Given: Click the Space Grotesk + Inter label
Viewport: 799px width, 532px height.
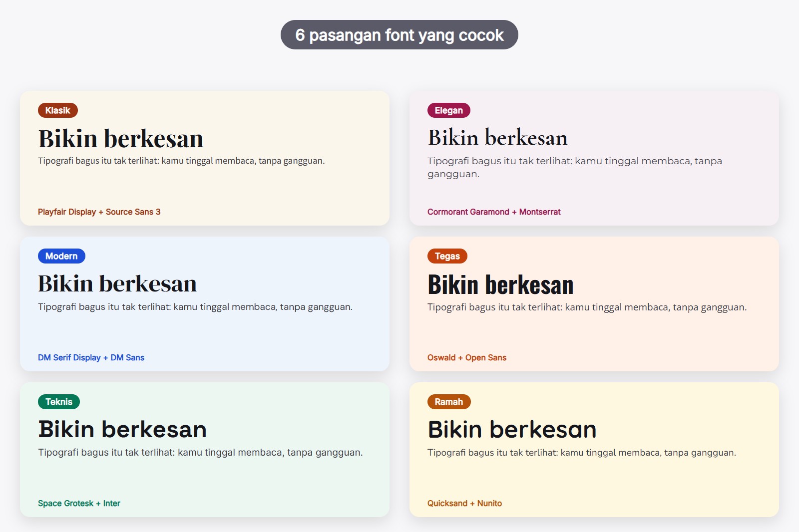Looking at the screenshot, I should [x=79, y=503].
